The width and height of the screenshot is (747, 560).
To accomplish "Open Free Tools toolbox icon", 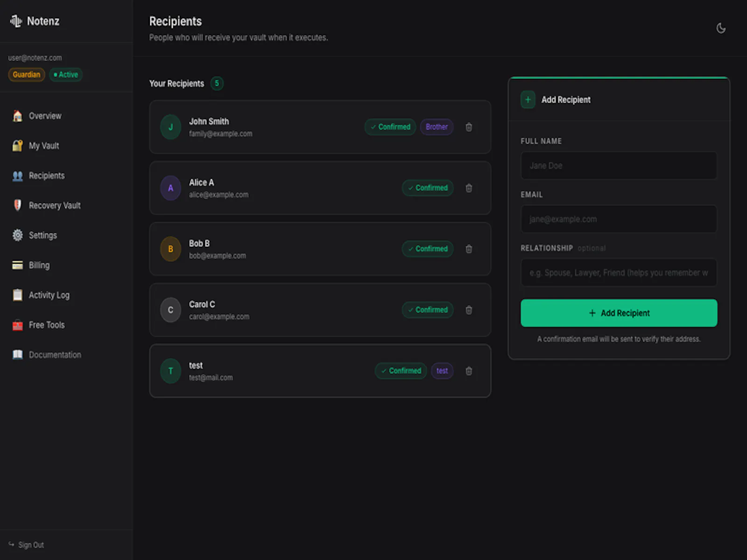I will pos(18,325).
